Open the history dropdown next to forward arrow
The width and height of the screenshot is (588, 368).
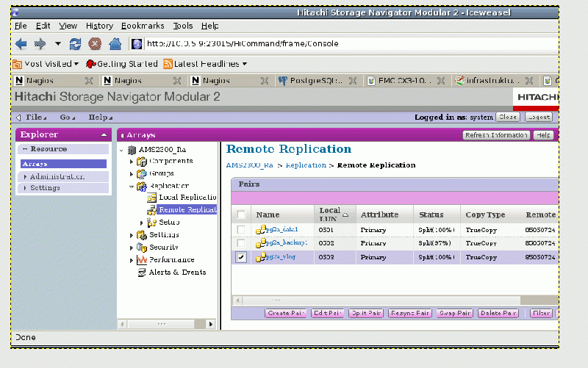[58, 44]
